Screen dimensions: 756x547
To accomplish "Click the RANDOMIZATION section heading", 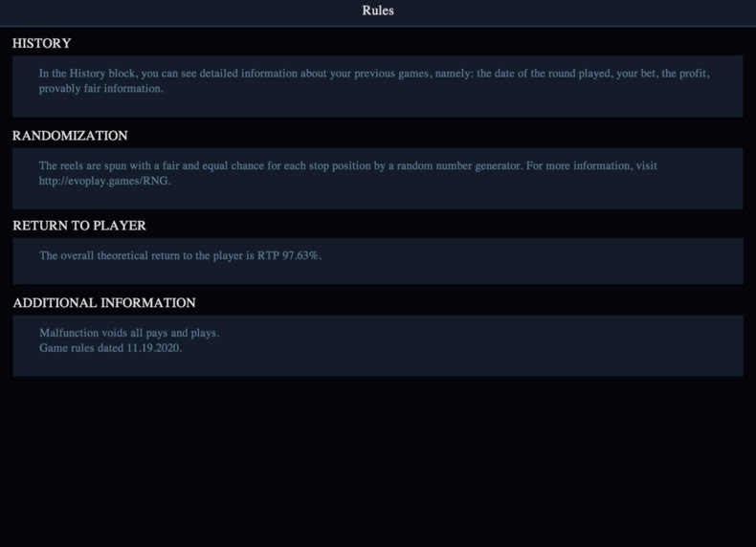I will click(70, 136).
